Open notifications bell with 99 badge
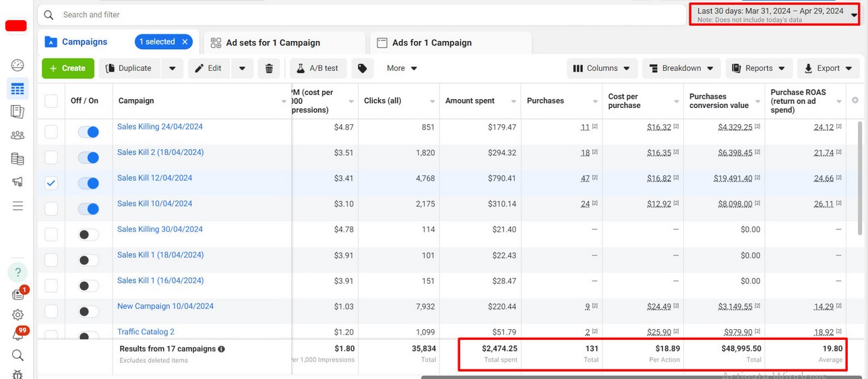Screen dimensions: 868x379 (18, 334)
